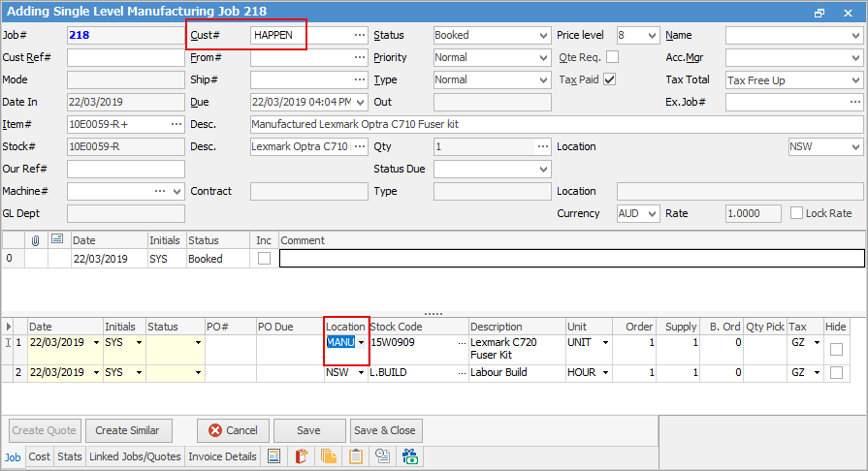868x471 pixels.
Task: Click the Ex.Job# ellipsis lookup button
Action: coord(855,102)
